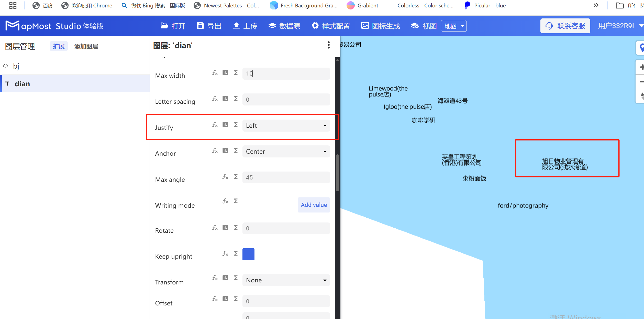The image size is (644, 319).
Task: Select the dian layer in the layer list
Action: tap(23, 83)
